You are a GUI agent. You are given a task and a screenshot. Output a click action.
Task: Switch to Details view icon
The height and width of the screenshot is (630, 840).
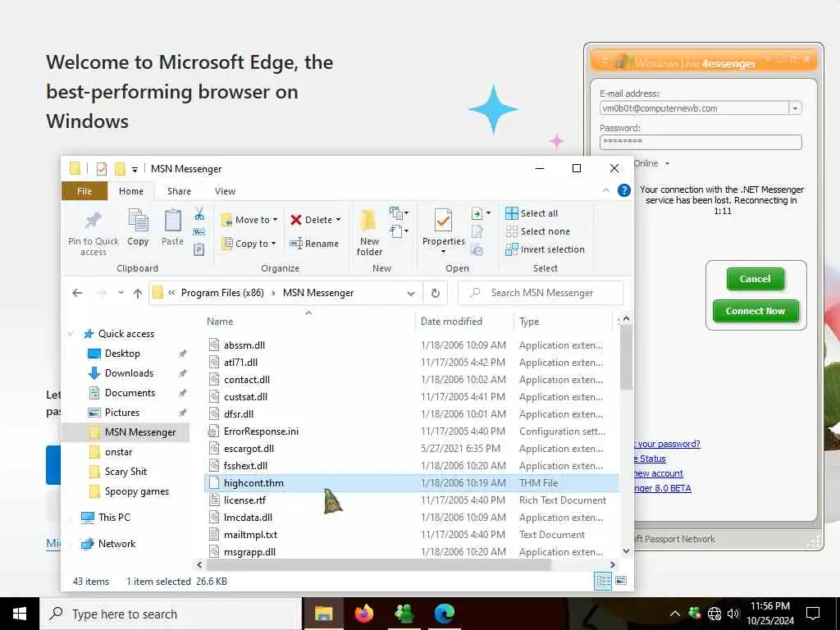603,581
